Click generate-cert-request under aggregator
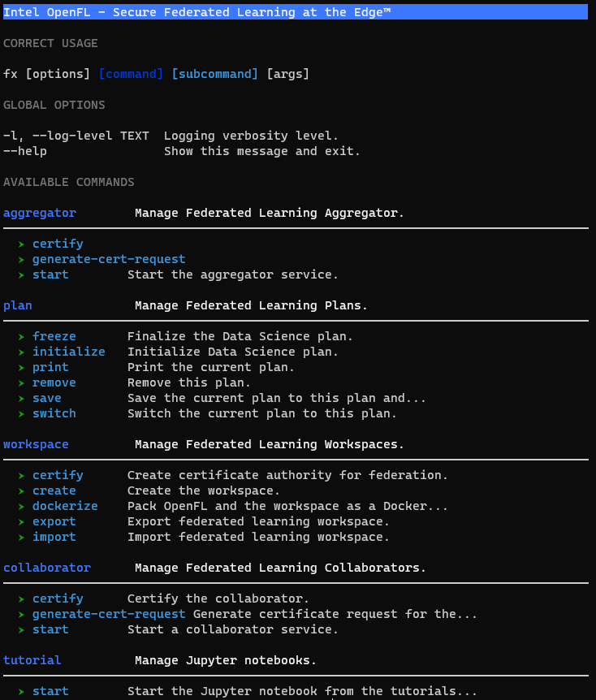 [109, 259]
